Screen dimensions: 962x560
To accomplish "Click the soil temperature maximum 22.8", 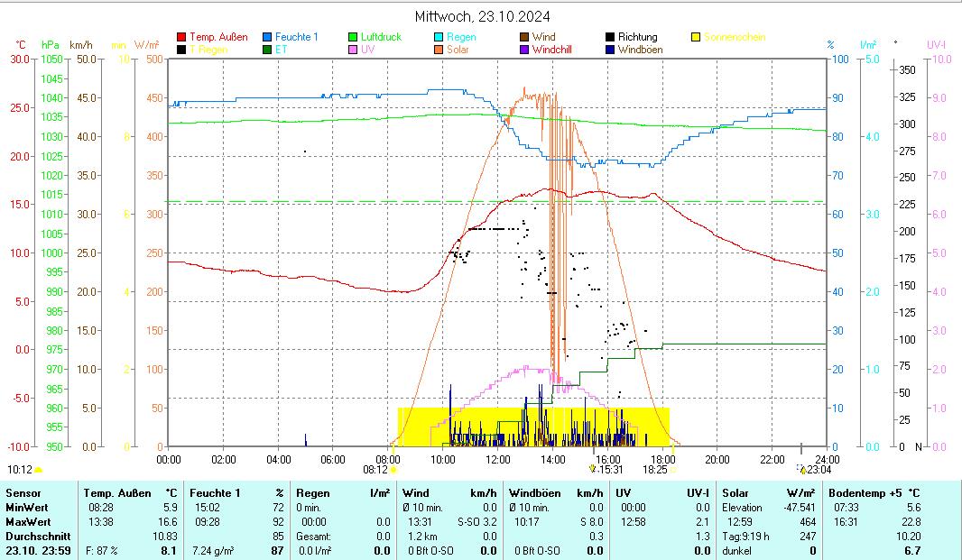I will click(911, 522).
